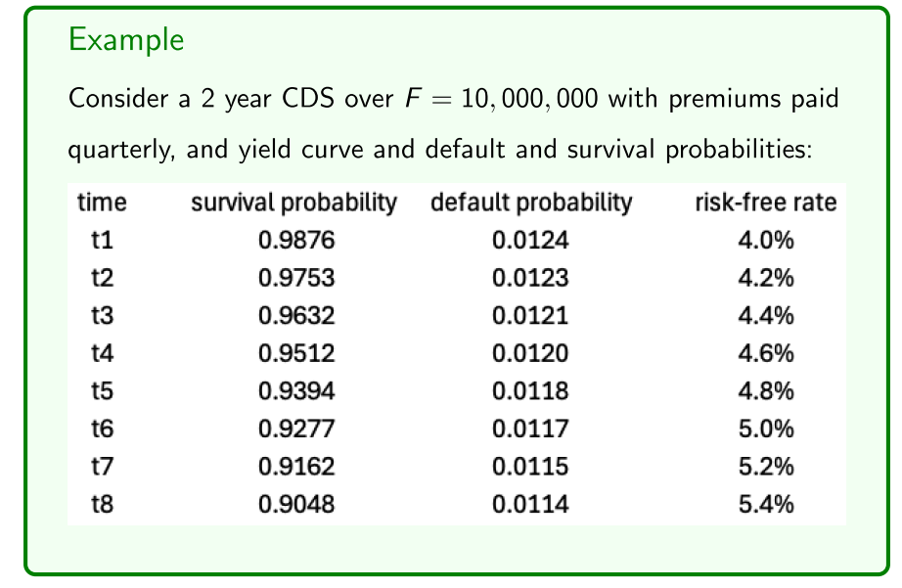The height and width of the screenshot is (588, 902).
Task: Click default probability value 0.0124
Action: [x=531, y=241]
